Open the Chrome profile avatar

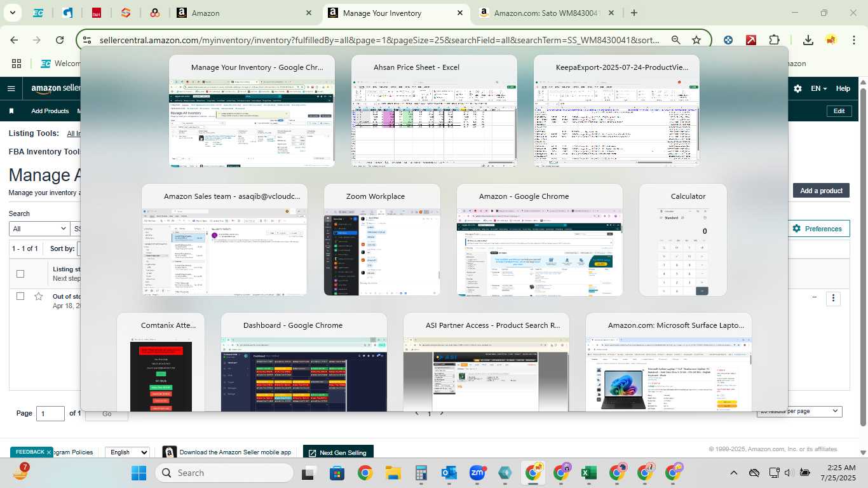[831, 40]
